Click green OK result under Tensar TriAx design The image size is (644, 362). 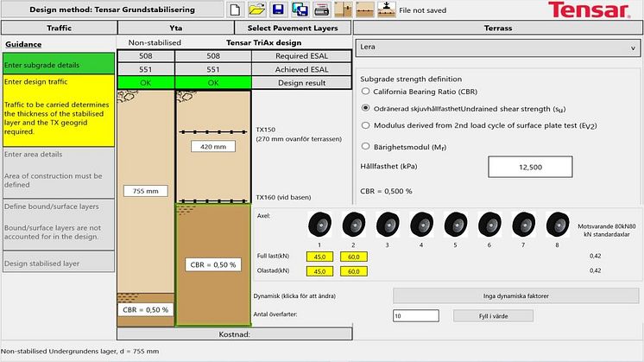coord(213,83)
